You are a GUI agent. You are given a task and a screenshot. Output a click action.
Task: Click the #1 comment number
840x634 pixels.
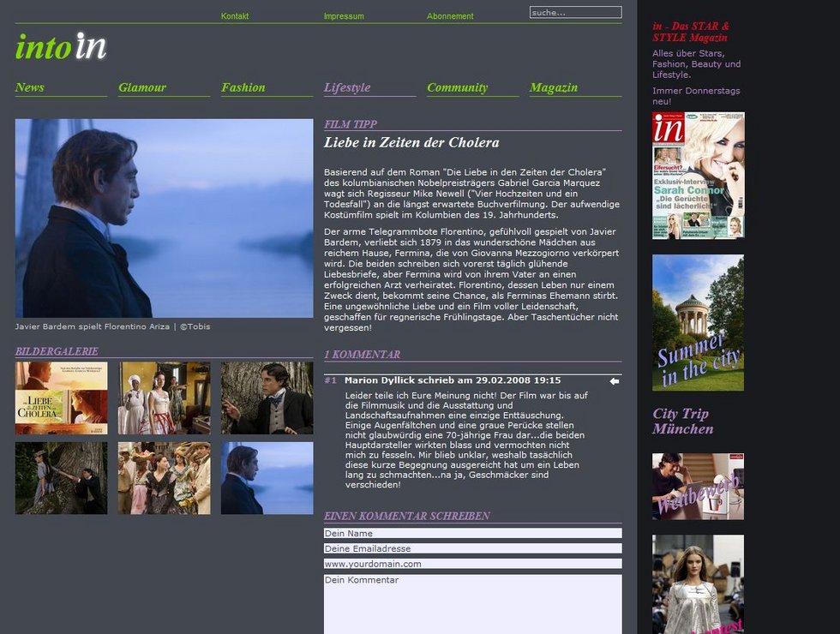(331, 380)
